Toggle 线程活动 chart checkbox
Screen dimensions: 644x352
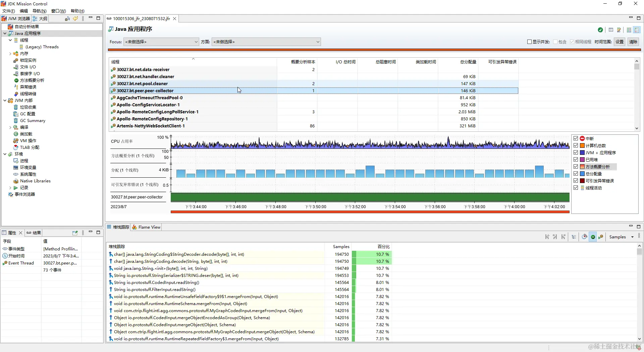point(576,188)
